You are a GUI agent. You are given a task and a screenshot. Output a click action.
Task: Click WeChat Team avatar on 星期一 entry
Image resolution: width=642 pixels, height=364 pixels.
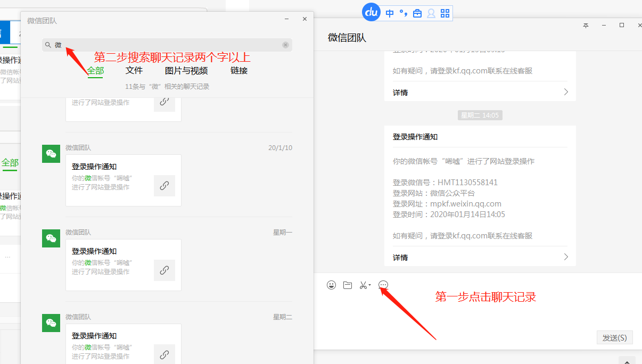point(51,238)
